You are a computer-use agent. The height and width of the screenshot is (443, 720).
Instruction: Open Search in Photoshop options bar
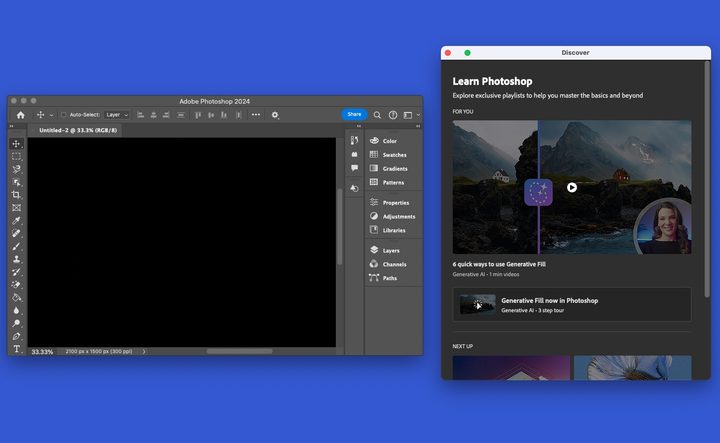point(377,115)
